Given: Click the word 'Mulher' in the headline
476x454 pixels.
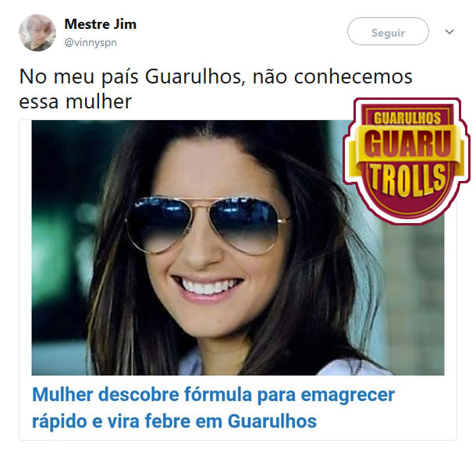Looking at the screenshot, I should 62,395.
